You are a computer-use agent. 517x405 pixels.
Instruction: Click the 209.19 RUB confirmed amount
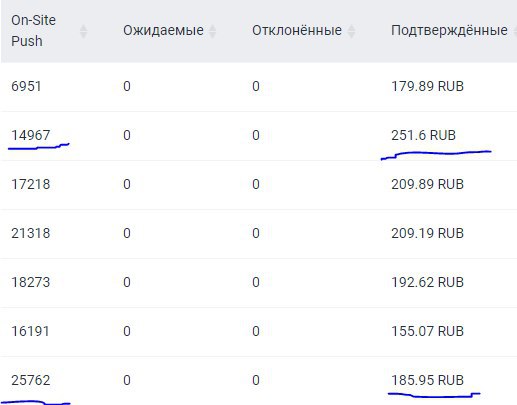coord(427,233)
